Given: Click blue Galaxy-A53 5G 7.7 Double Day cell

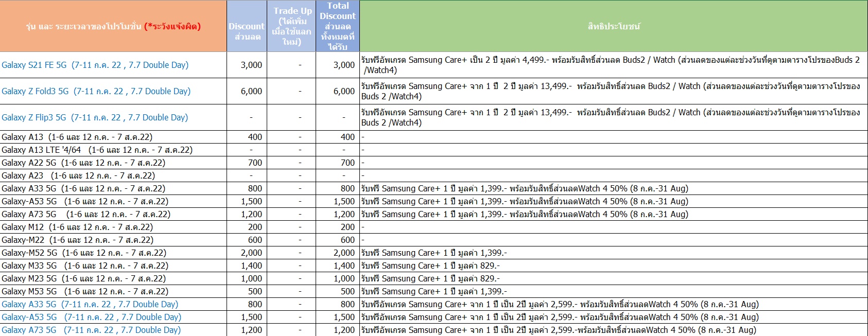Looking at the screenshot, I should pos(113,317).
